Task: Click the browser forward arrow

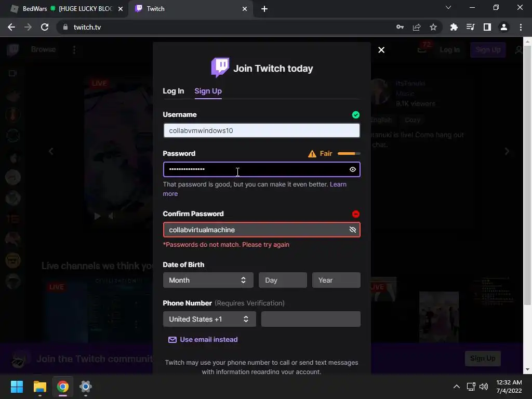Action: tap(28, 27)
